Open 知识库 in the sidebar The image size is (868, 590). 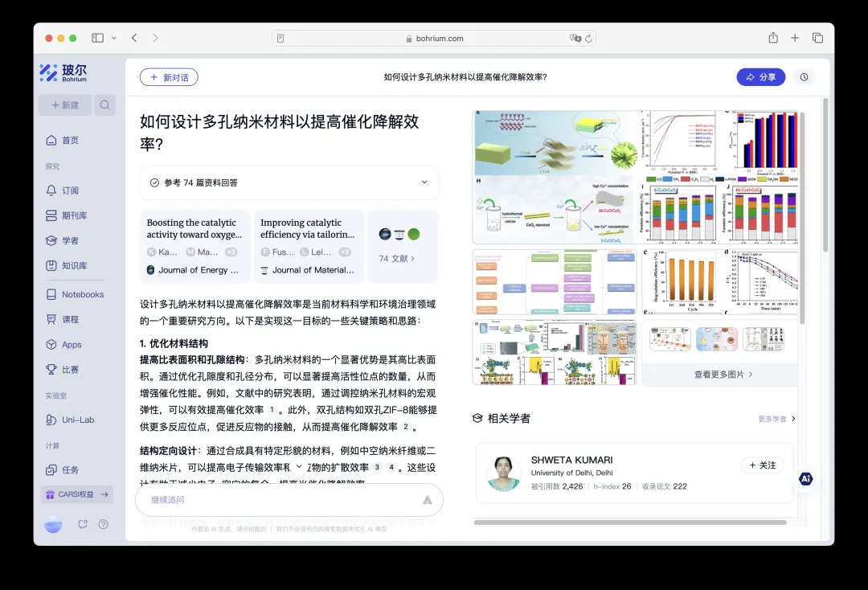[67, 266]
